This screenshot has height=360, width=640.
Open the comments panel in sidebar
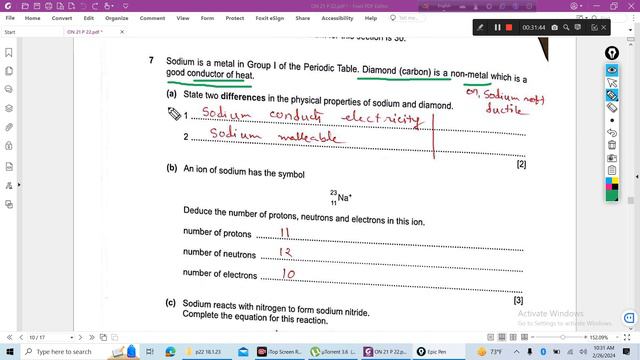point(9,89)
